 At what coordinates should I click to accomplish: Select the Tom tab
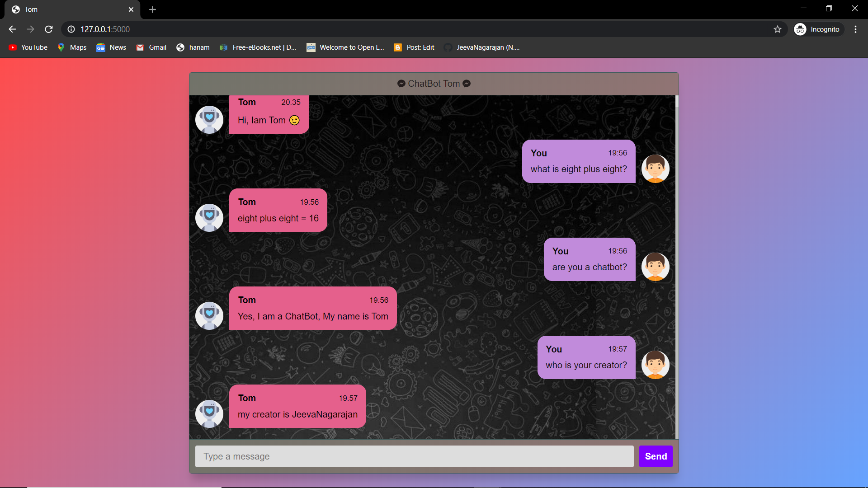(x=68, y=9)
